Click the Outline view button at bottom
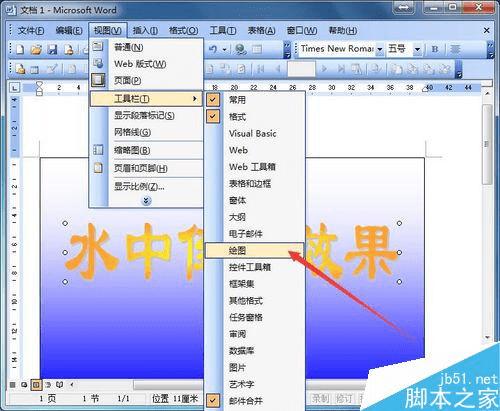Screen dimensions: 500x411 click(x=48, y=385)
